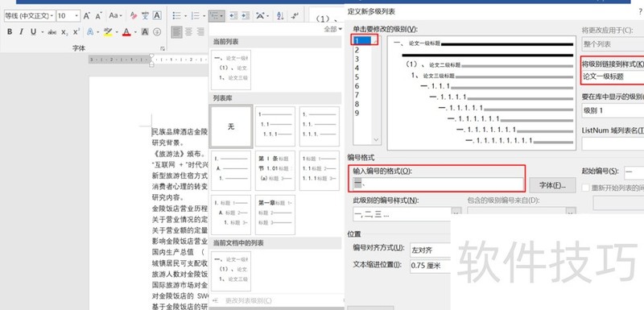Open highlight color dropdown arrow
This screenshot has width=644, height=310.
pyautogui.click(x=117, y=31)
